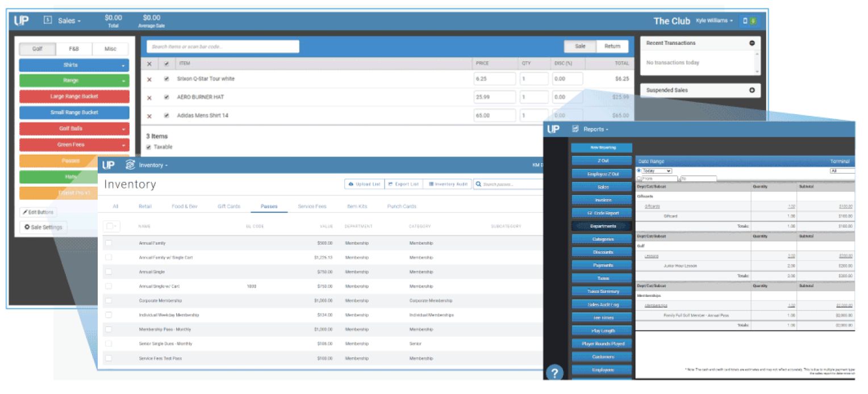Click the Inventory cube icon in the header
The height and width of the screenshot is (394, 868).
pos(130,165)
